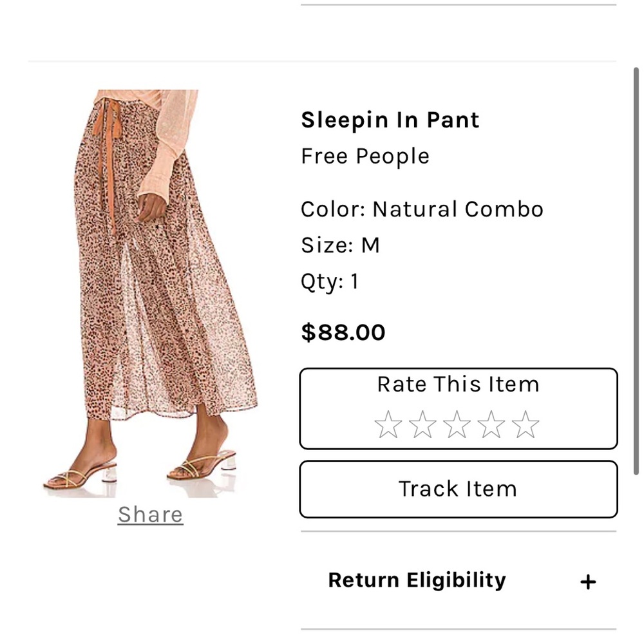Image resolution: width=644 pixels, height=644 pixels.
Task: Tap the leftmost empty star outline
Action: (388, 424)
